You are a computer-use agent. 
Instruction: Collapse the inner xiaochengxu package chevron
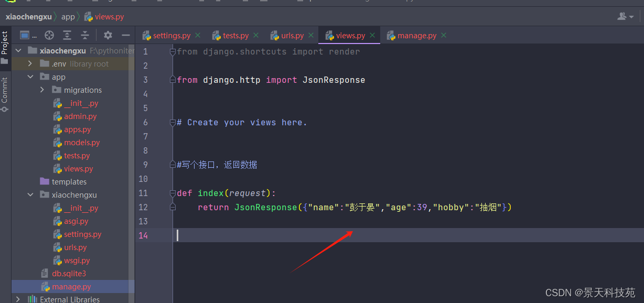(30, 195)
